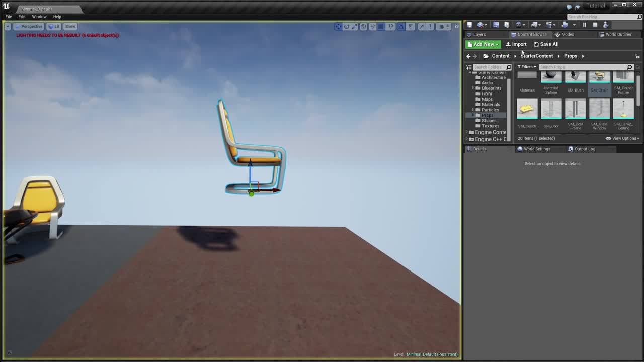Stop the play session
This screenshot has width=644, height=362.
595,25
